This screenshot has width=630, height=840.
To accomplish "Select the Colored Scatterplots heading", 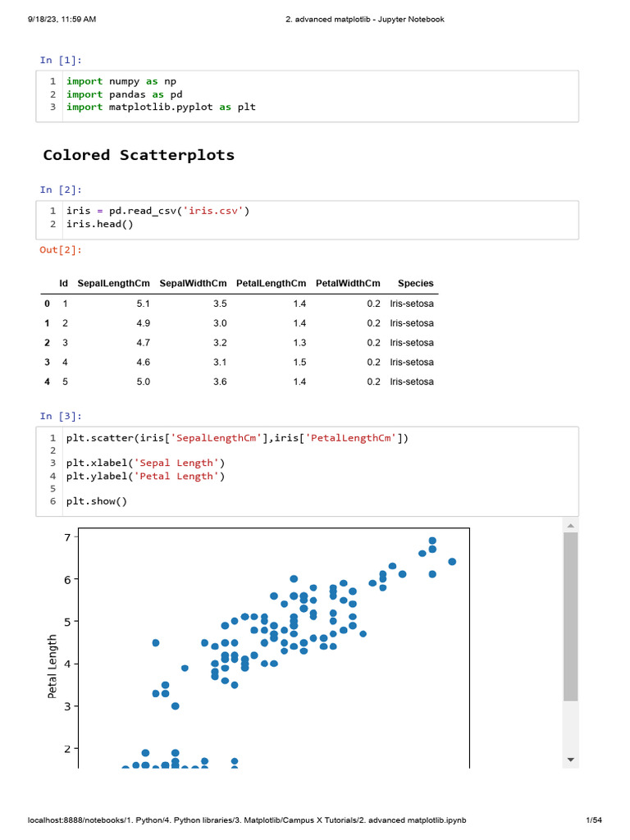I will tap(139, 155).
